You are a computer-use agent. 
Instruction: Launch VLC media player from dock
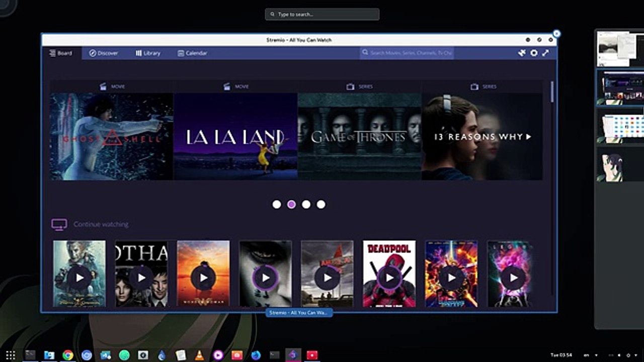(x=199, y=355)
